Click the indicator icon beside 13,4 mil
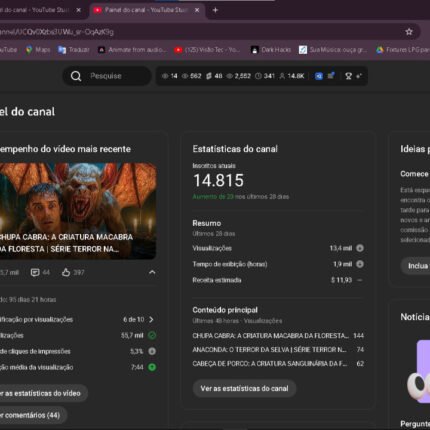This screenshot has width=430, height=430. click(360, 248)
